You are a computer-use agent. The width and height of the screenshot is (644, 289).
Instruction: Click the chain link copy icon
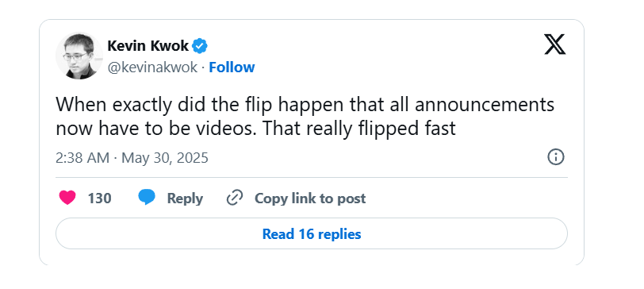tap(235, 198)
